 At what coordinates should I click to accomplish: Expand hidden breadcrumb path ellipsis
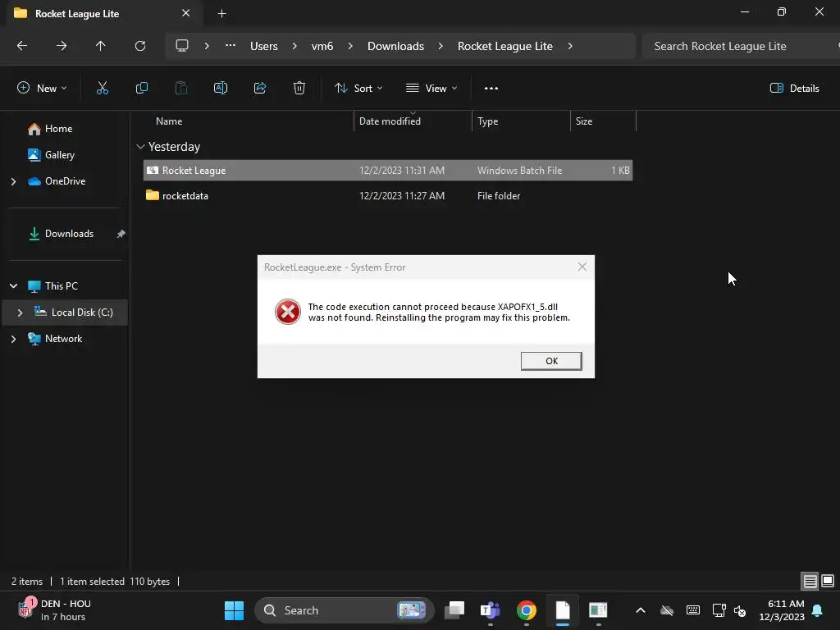(231, 46)
